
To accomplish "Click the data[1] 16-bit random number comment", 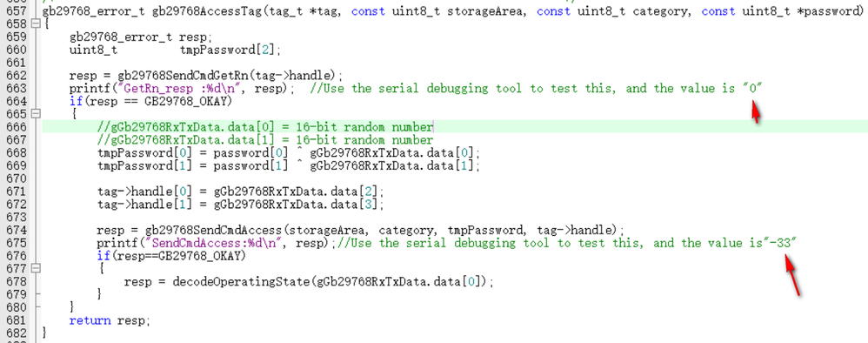I will [264, 139].
